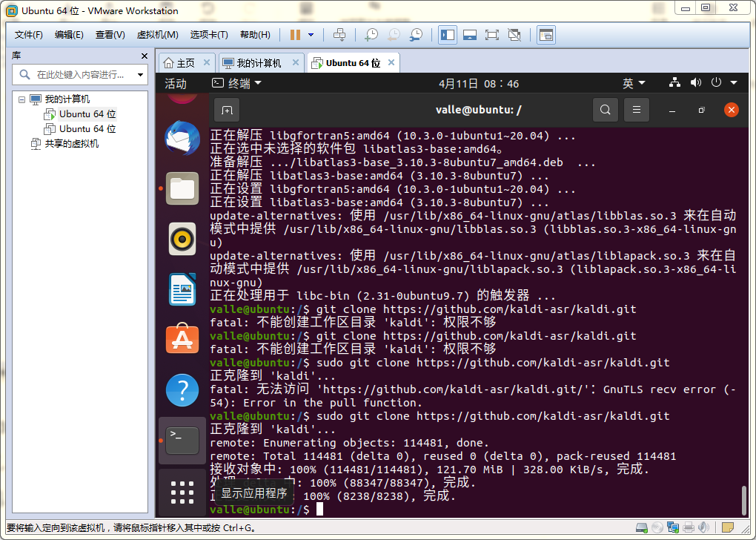Screen dimensions: 756x540
Task: Toggle the console view toolbar button
Action: coord(546,35)
